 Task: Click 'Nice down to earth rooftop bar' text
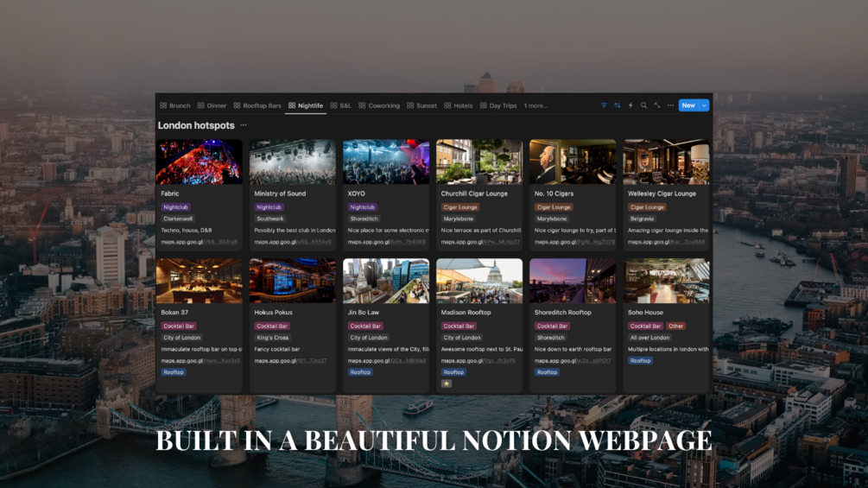tap(573, 349)
